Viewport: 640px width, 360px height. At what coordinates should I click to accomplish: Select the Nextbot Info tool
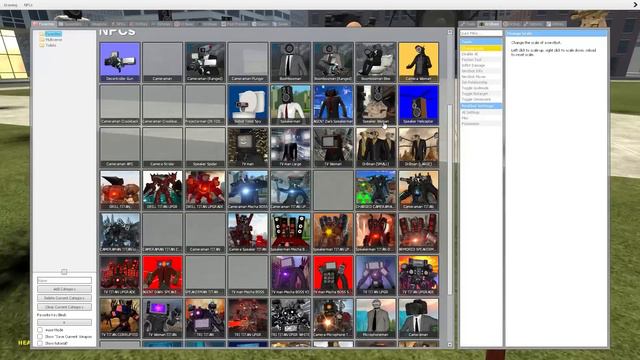tap(481, 71)
